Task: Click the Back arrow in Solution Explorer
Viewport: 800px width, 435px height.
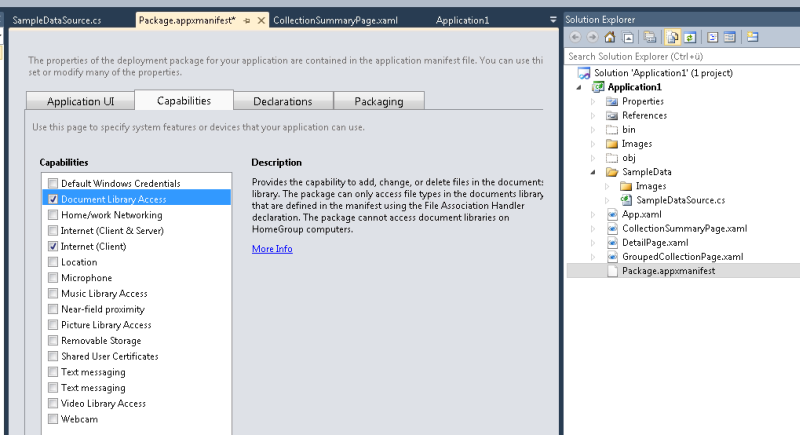Action: pos(575,37)
